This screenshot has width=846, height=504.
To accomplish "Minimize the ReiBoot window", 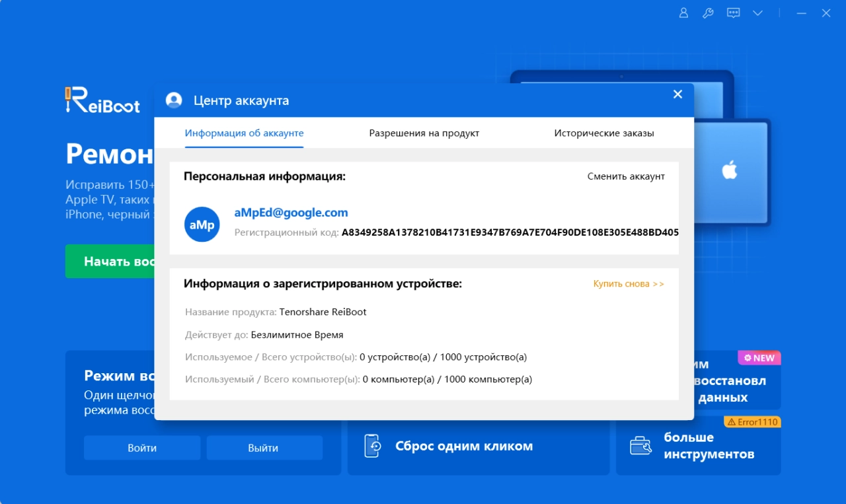I will coord(802,13).
